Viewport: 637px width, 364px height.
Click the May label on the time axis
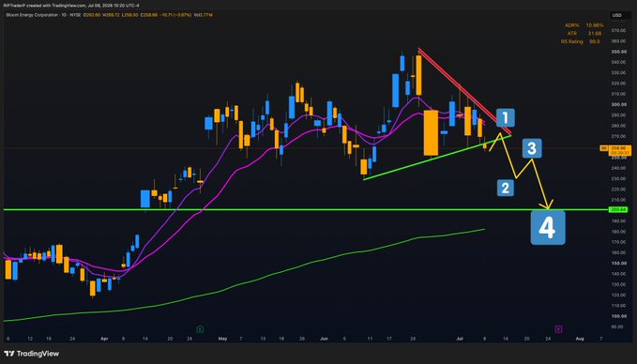pos(222,339)
